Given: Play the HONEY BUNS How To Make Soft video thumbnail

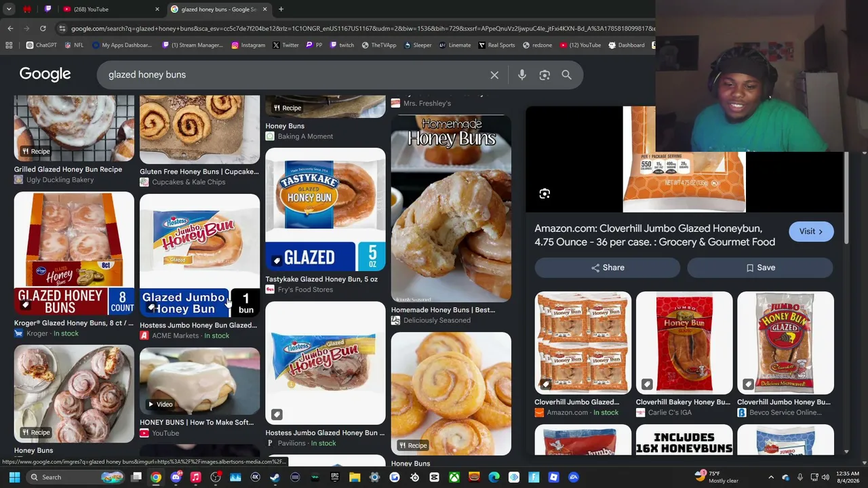Looking at the screenshot, I should [199, 382].
